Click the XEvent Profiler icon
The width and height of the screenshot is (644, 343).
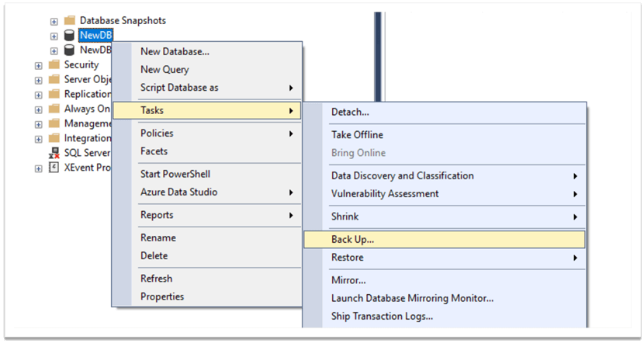(x=54, y=168)
